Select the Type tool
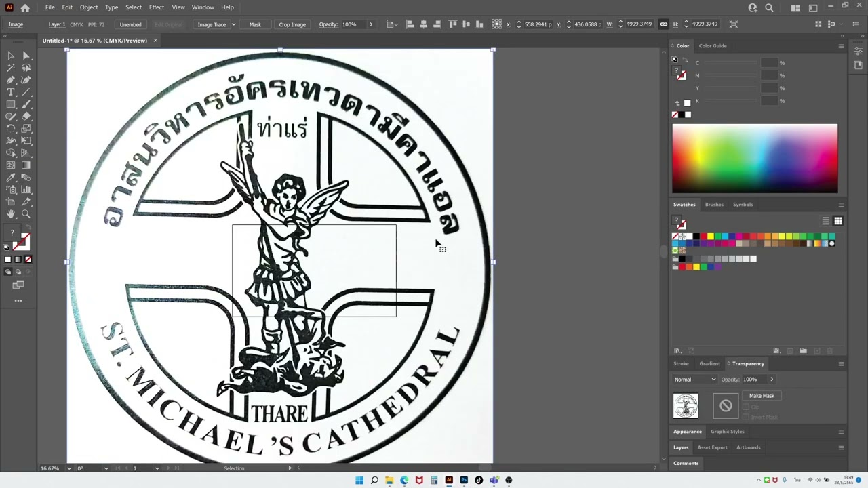The image size is (868, 488). [11, 92]
